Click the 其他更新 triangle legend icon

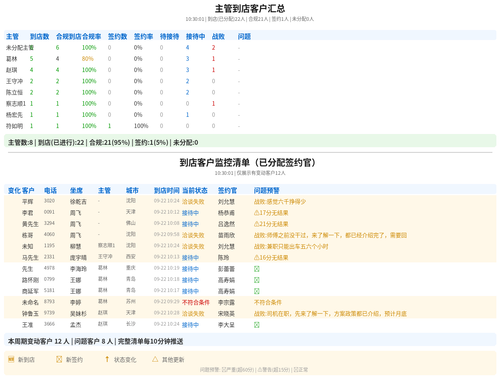point(155,359)
